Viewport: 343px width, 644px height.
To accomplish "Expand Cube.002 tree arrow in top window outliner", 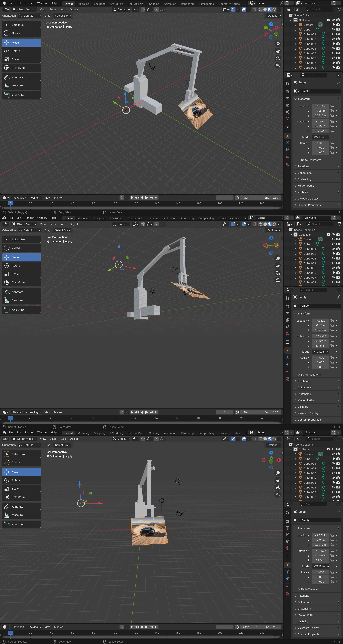I will [296, 39].
